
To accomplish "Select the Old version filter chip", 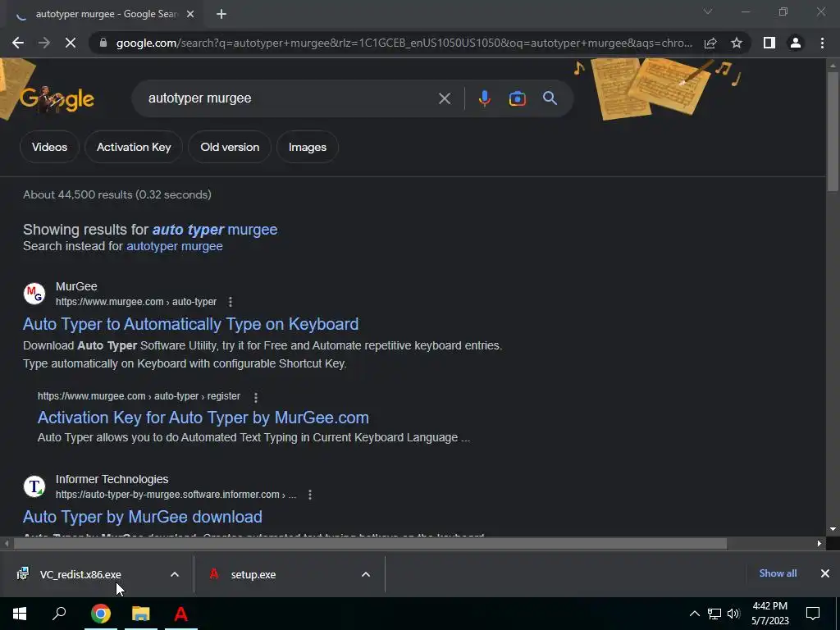I will click(230, 148).
